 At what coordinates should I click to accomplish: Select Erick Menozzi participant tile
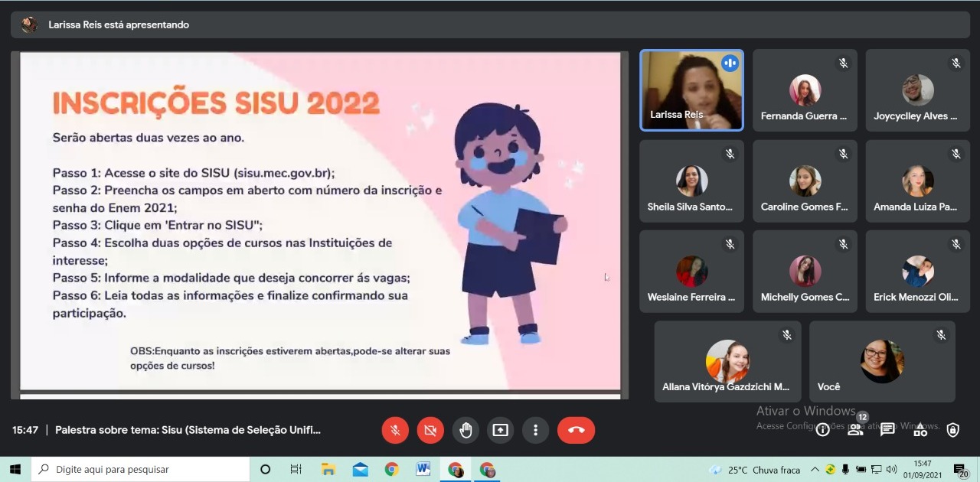tap(917, 272)
